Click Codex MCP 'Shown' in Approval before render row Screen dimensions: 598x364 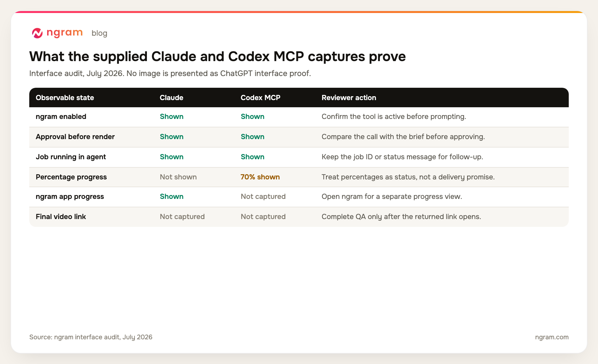coord(253,136)
